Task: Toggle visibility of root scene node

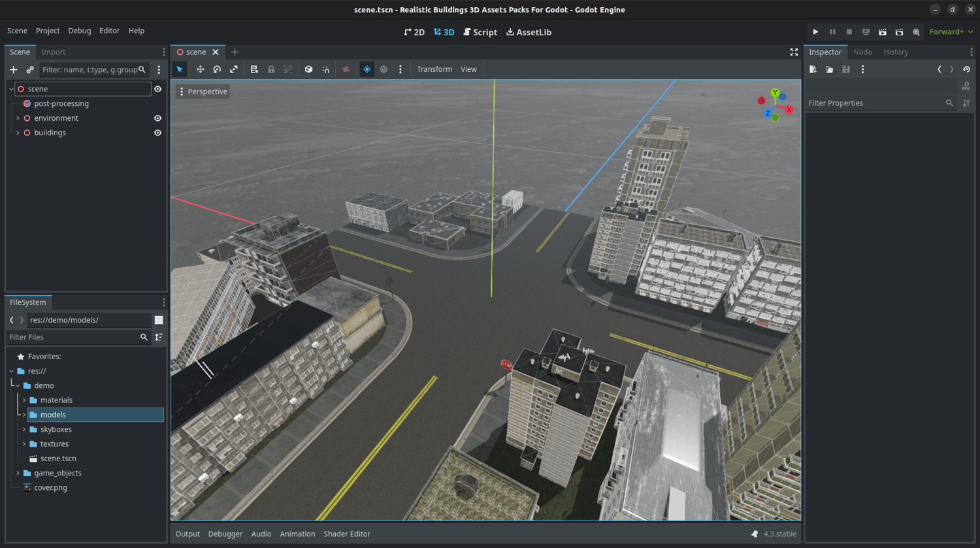Action: click(x=157, y=89)
